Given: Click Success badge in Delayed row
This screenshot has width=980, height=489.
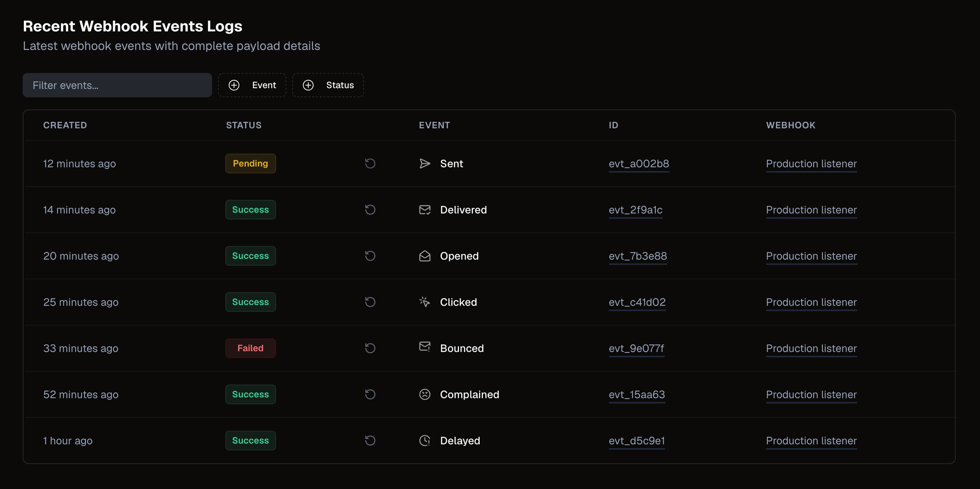Looking at the screenshot, I should point(250,440).
